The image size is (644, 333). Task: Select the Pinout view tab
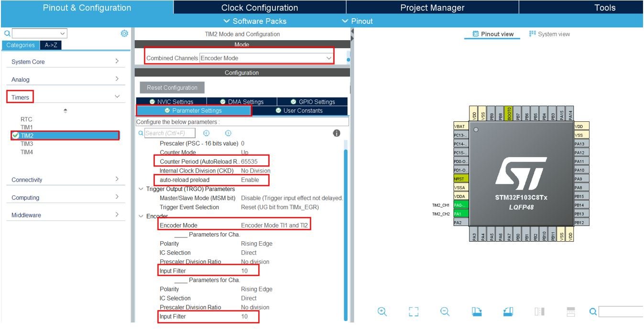[492, 34]
